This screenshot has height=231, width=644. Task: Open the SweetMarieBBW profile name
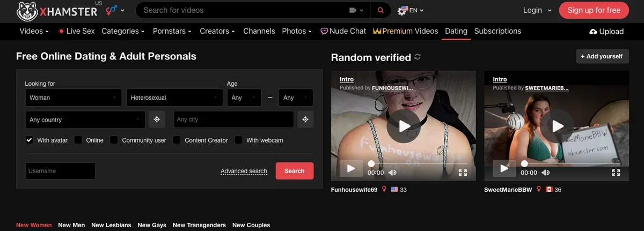(x=508, y=190)
